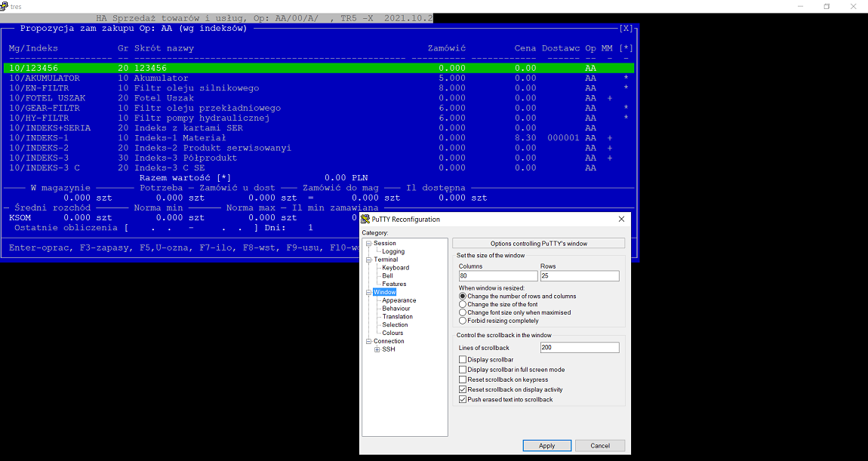Close the PuTTY Reconfiguration dialog
Viewport: 868px width, 461px height.
[621, 219]
